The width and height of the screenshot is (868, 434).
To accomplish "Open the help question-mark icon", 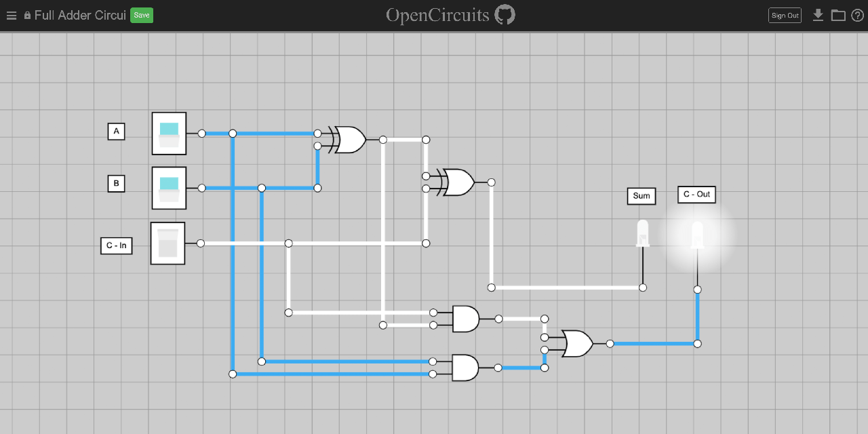I will (x=857, y=14).
